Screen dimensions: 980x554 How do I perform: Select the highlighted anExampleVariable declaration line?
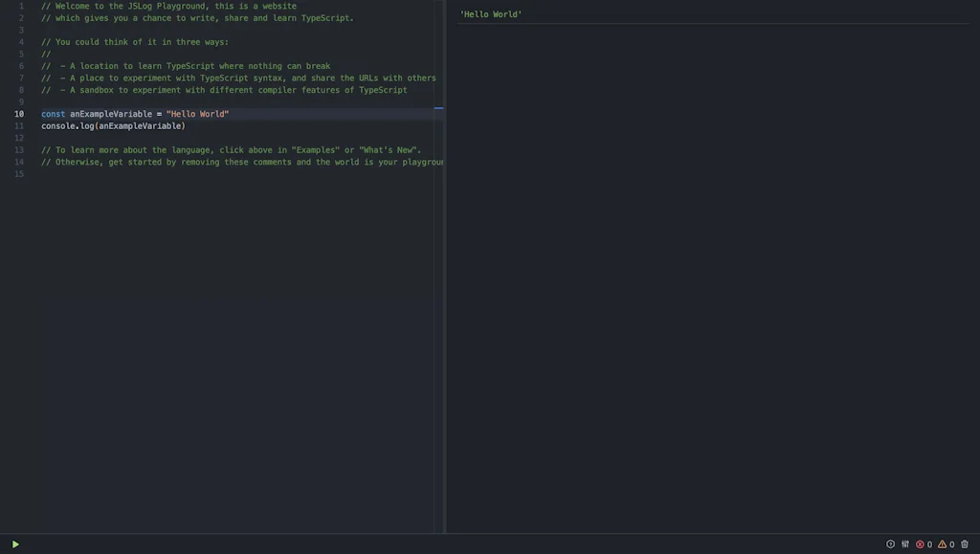point(134,113)
